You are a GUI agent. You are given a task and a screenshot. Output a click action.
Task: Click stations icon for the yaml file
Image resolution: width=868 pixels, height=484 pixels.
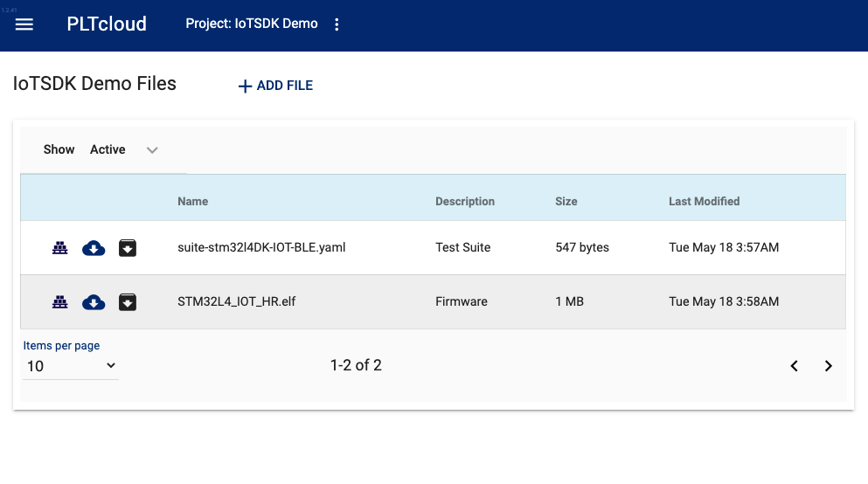coord(59,248)
